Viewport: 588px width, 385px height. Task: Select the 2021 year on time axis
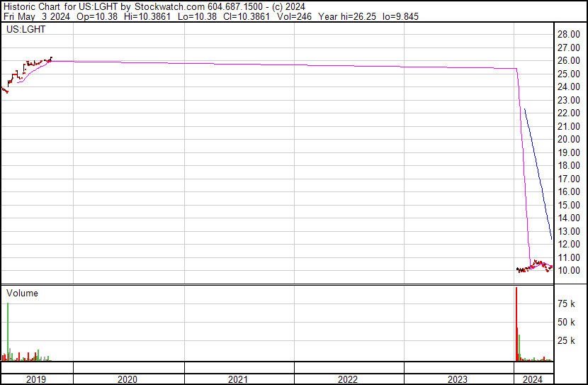click(x=238, y=379)
